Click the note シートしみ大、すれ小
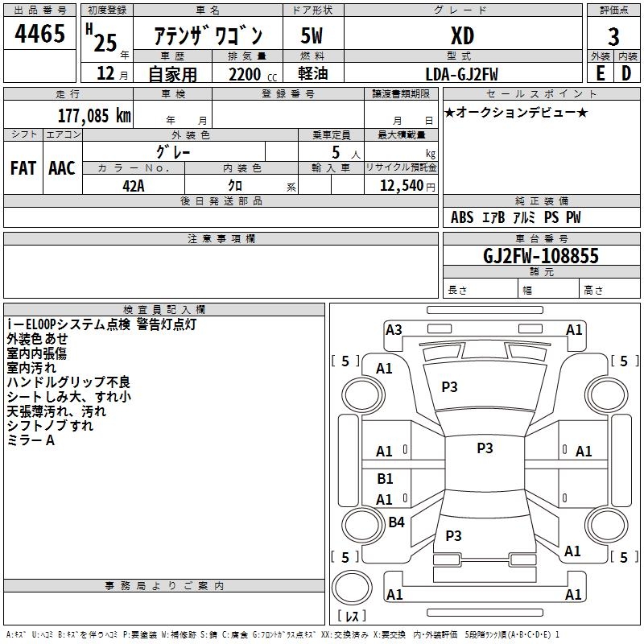The image size is (644, 644). pyautogui.click(x=69, y=397)
